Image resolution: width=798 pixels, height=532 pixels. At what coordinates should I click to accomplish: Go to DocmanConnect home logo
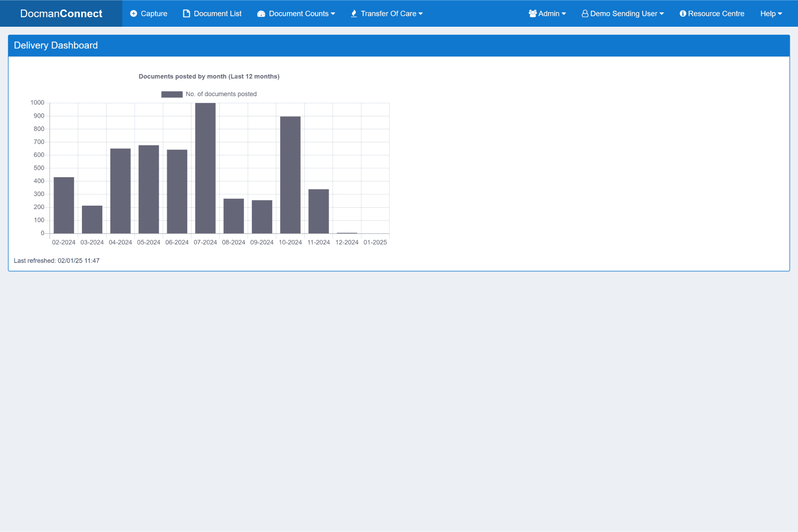[61, 14]
